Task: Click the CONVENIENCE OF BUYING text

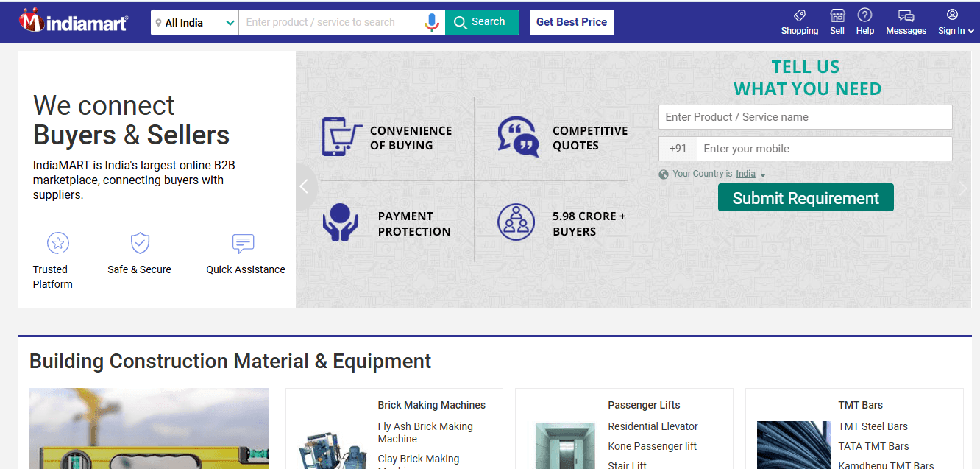Action: (411, 138)
